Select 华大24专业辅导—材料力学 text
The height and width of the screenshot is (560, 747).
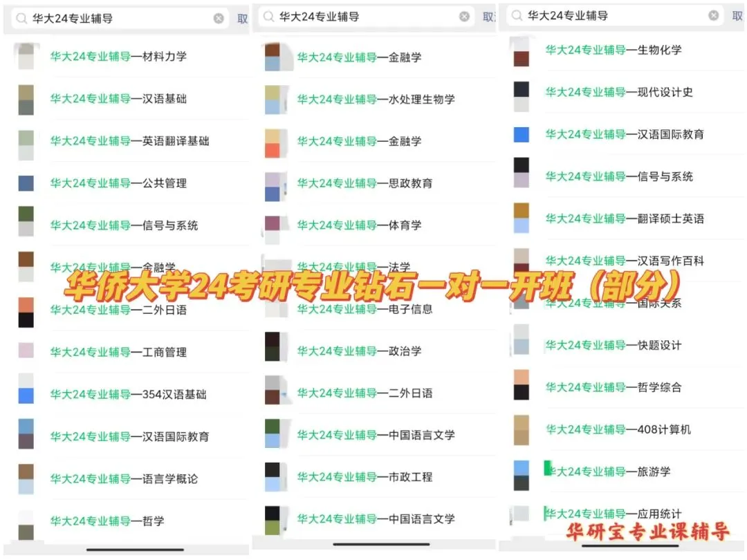click(119, 57)
